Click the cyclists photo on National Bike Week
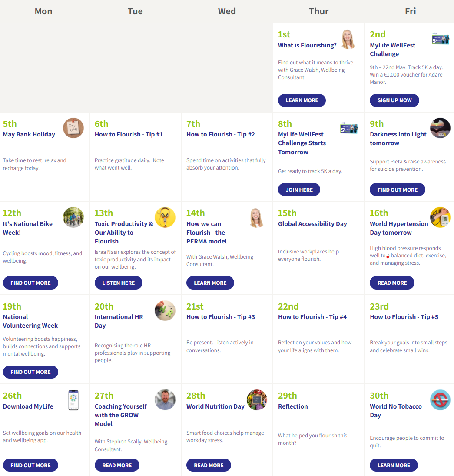Image resolution: width=454 pixels, height=476 pixels. [73, 217]
